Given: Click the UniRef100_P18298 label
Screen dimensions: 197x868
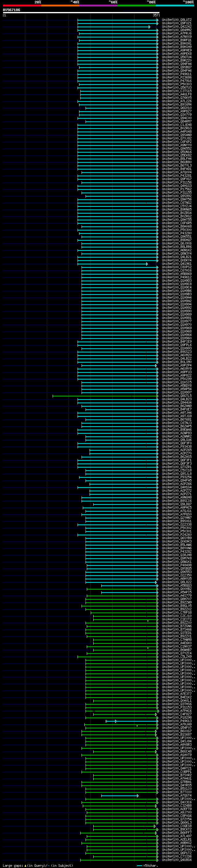Looking at the screenshot, I should 177,718.
